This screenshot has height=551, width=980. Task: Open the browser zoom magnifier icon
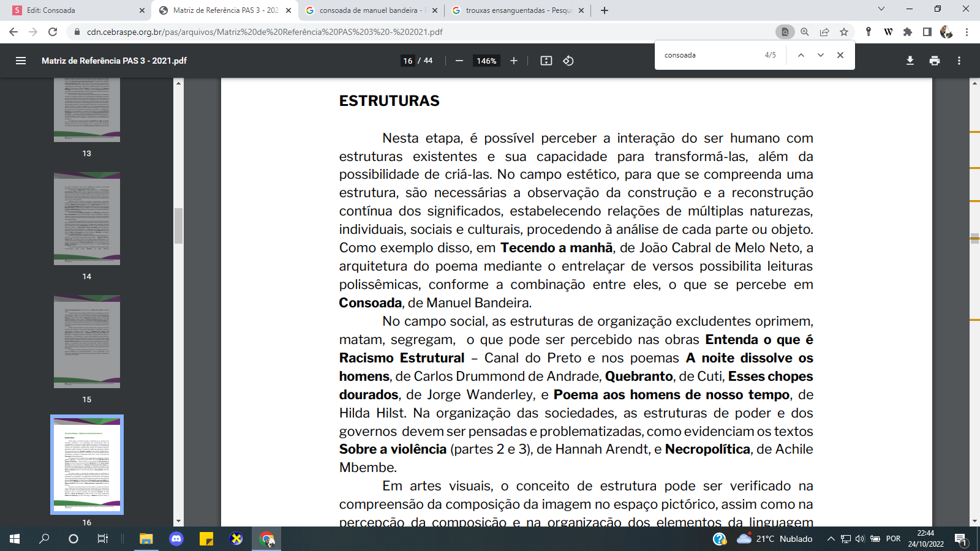(x=805, y=32)
